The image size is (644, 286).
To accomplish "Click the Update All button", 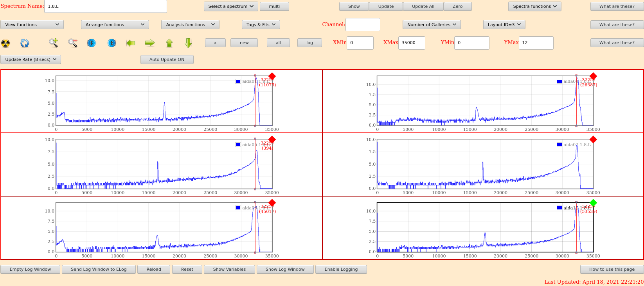I will tap(423, 6).
